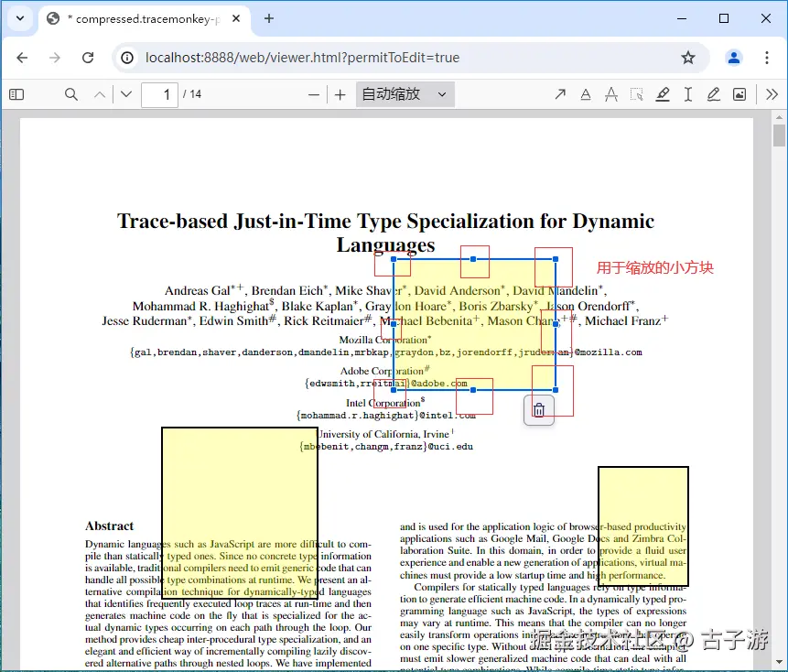View site information icon

(x=127, y=58)
